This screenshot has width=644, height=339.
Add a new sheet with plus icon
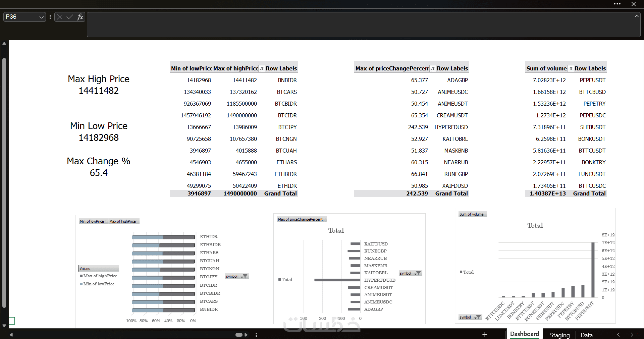point(485,335)
